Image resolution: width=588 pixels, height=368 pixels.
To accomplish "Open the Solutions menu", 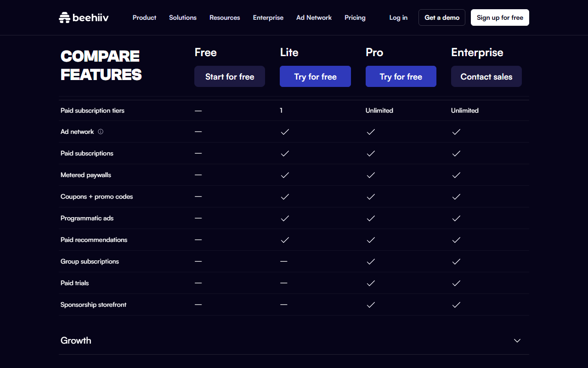I will pos(183,17).
